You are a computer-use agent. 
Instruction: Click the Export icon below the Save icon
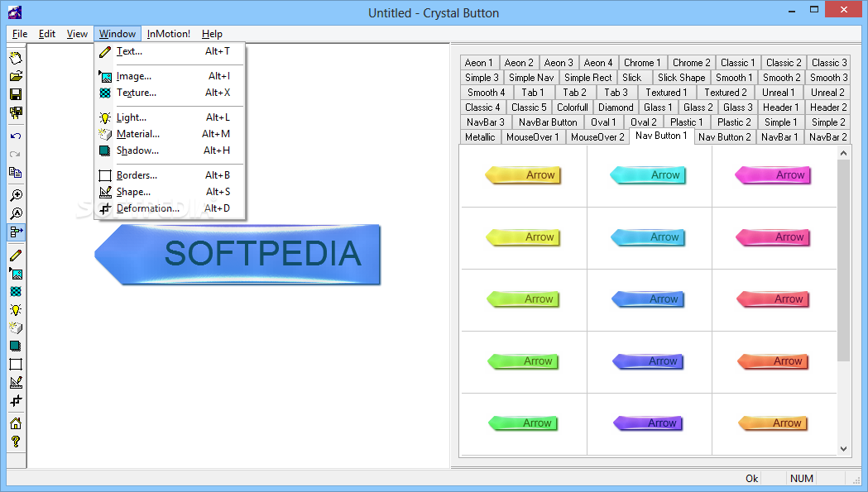[x=16, y=113]
